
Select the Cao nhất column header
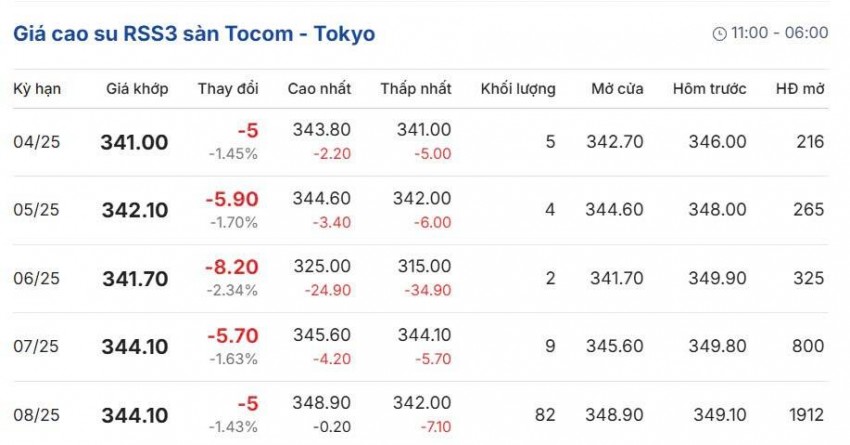coord(319,89)
